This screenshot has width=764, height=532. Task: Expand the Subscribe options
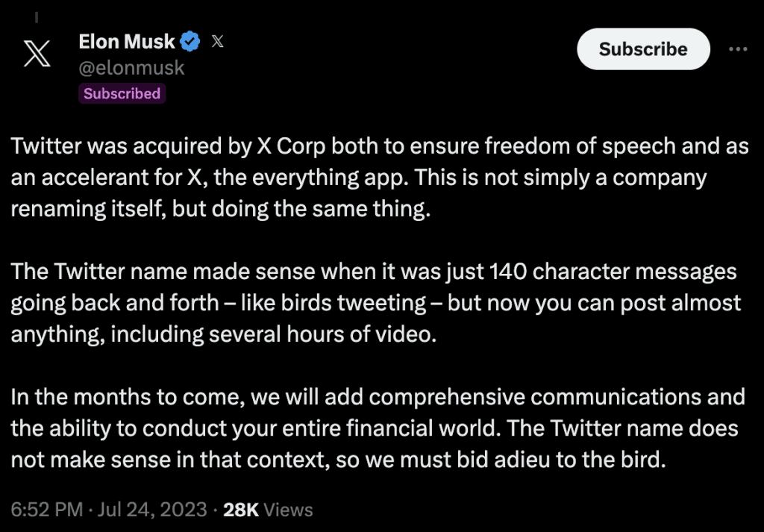[643, 48]
